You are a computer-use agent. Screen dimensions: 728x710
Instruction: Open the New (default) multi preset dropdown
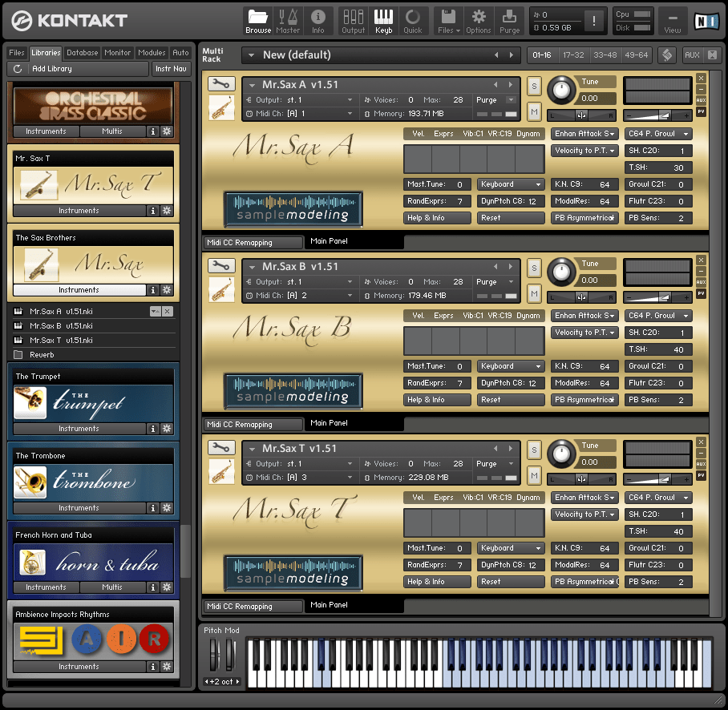tap(251, 55)
